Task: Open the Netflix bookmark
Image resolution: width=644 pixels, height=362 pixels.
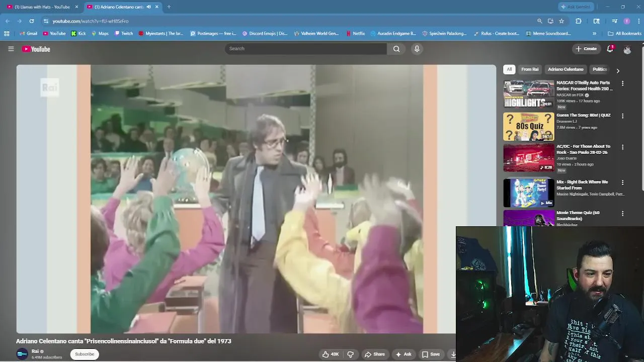Action: click(355, 34)
